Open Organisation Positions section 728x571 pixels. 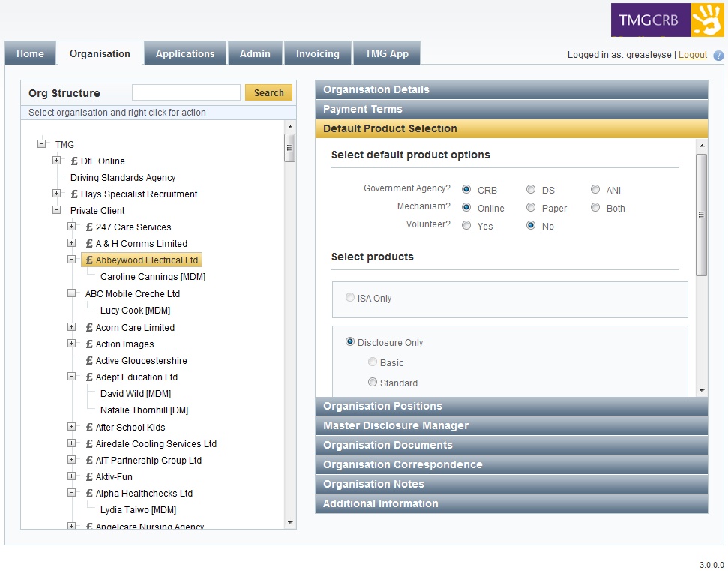pos(511,406)
